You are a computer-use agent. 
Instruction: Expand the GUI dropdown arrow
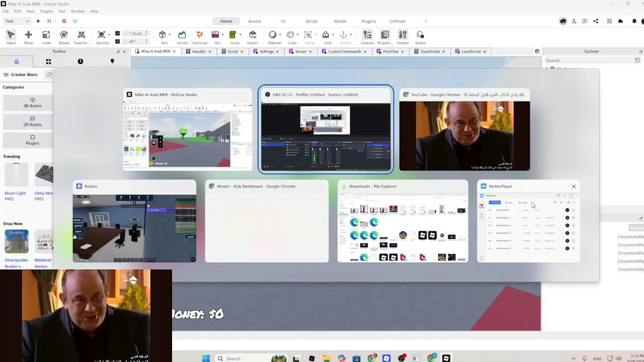tap(222, 35)
